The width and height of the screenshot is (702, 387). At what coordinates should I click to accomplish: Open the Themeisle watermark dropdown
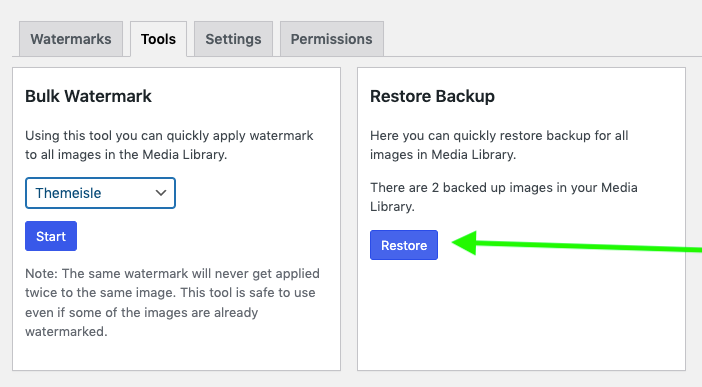point(100,193)
